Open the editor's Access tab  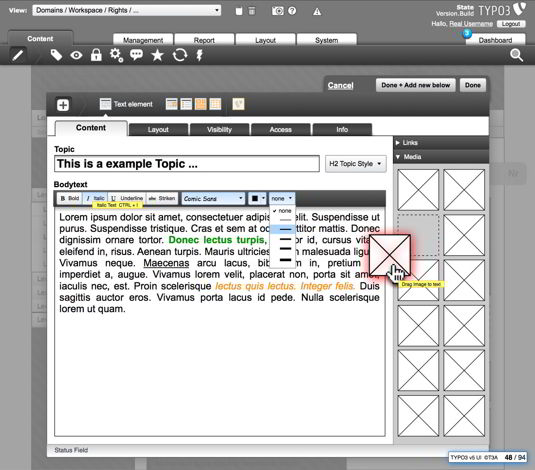(x=280, y=130)
